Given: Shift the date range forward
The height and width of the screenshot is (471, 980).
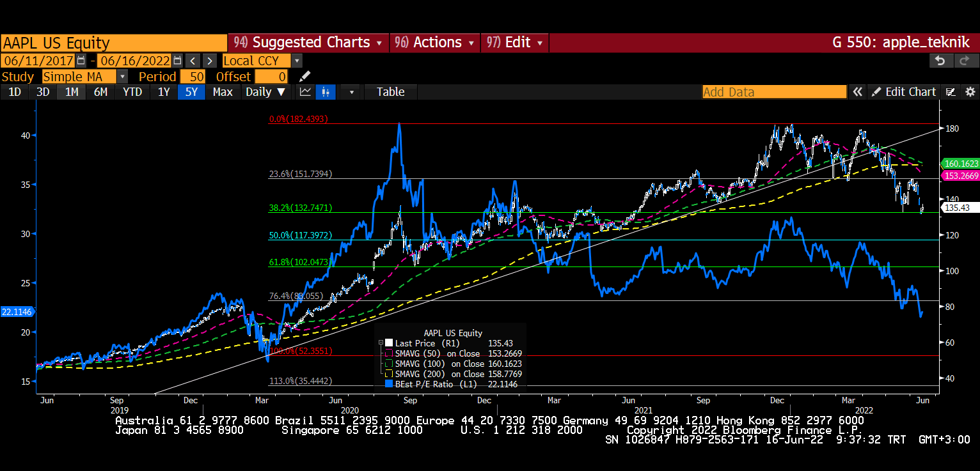Looking at the screenshot, I should pyautogui.click(x=209, y=61).
